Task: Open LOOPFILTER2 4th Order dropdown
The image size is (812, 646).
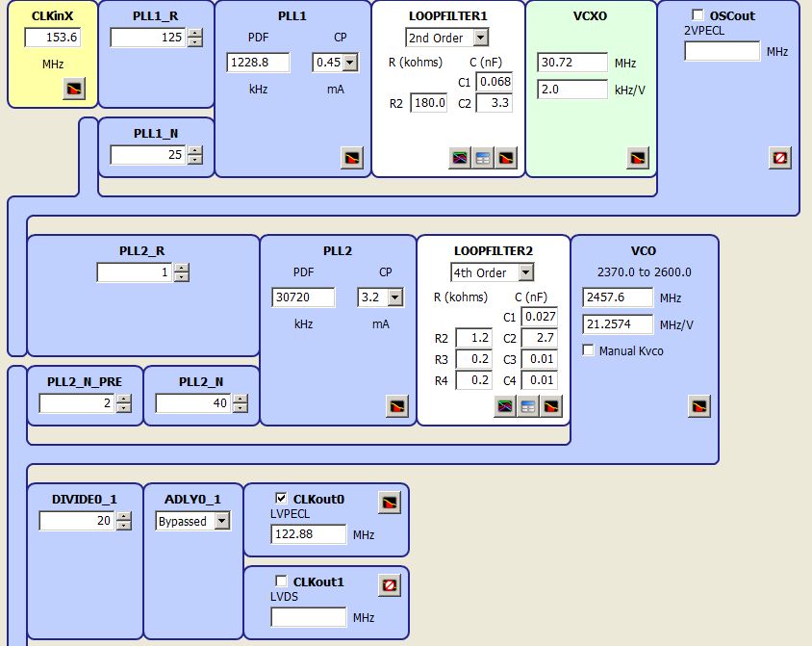Action: coord(525,272)
